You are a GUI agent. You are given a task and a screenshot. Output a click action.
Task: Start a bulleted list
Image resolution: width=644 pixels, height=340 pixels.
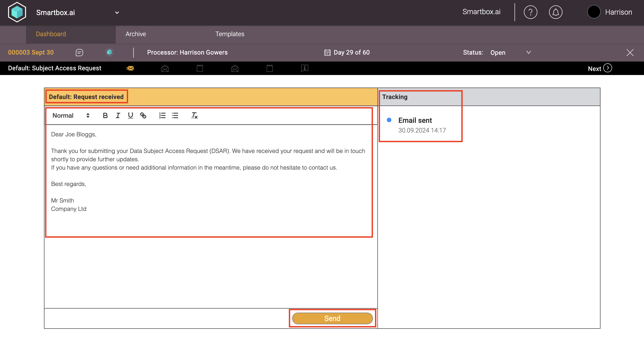click(x=175, y=116)
